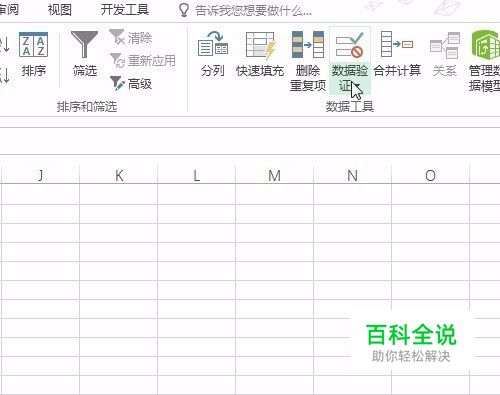This screenshot has width=500, height=395.
Task: Select column J header
Action: coord(40,175)
